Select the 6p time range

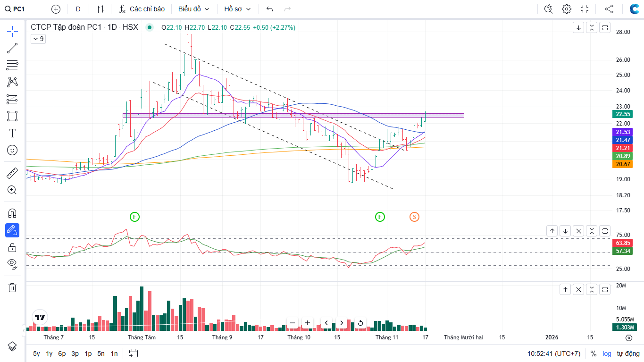click(x=62, y=354)
